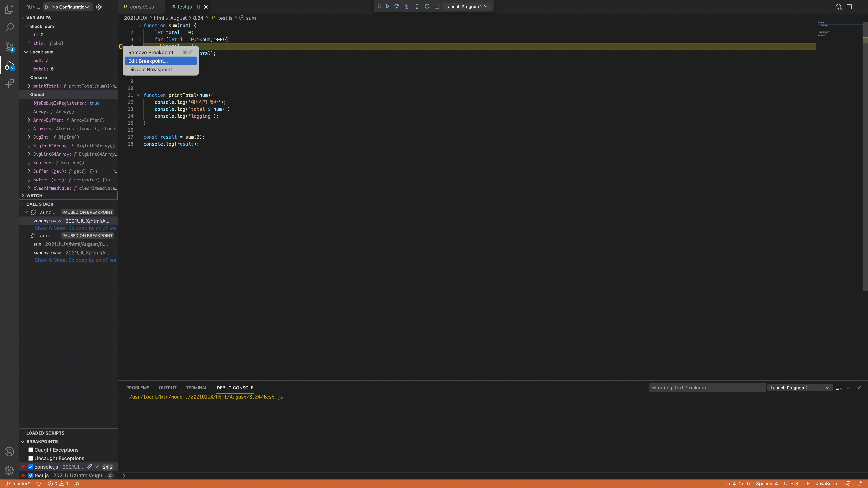This screenshot has width=868, height=488.
Task: Click the debug Continue button
Action: click(387, 6)
